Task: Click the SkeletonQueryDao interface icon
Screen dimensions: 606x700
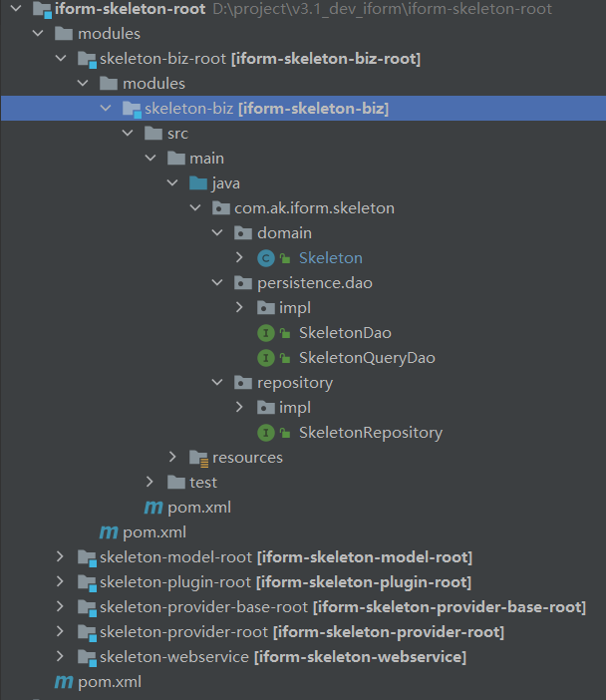Action: tap(265, 358)
